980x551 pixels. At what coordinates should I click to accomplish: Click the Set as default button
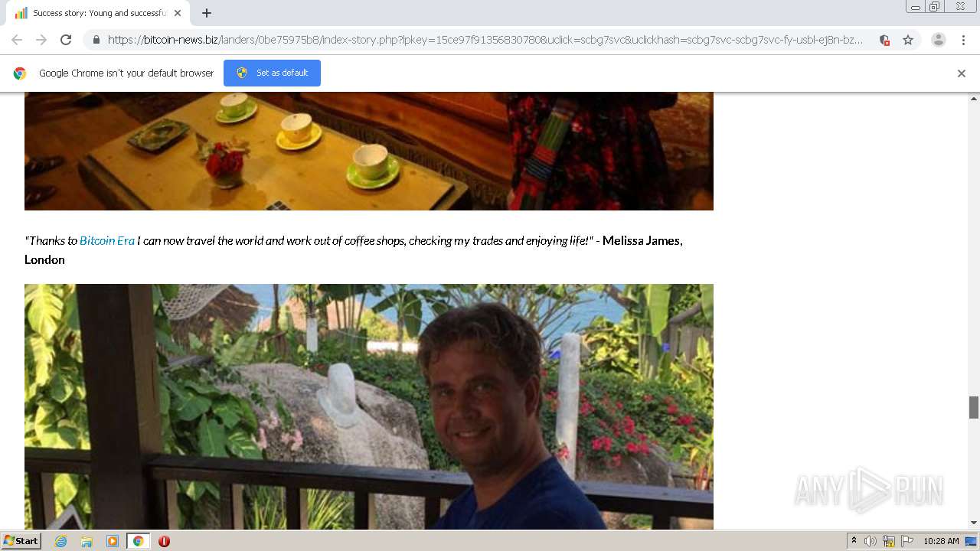[x=272, y=73]
